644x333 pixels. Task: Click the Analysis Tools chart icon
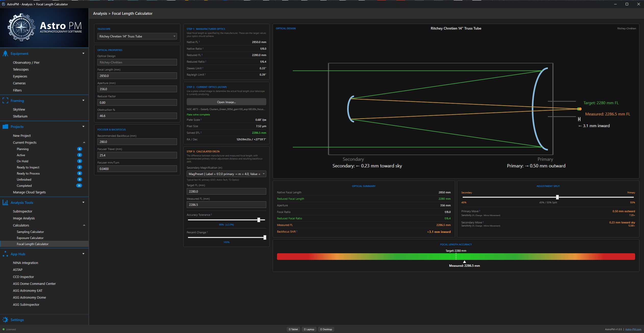click(x=5, y=203)
